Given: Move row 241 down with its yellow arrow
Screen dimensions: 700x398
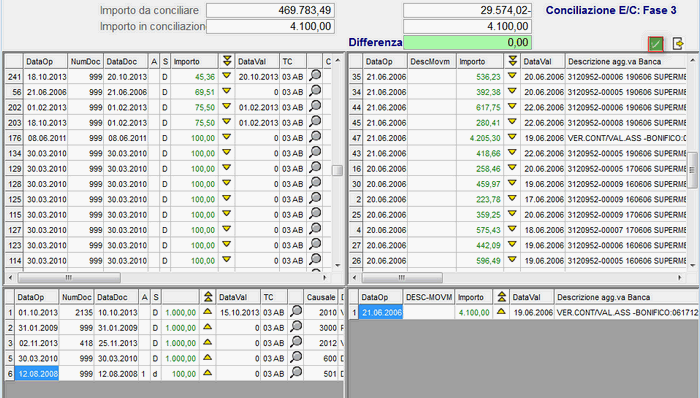Looking at the screenshot, I should (227, 76).
